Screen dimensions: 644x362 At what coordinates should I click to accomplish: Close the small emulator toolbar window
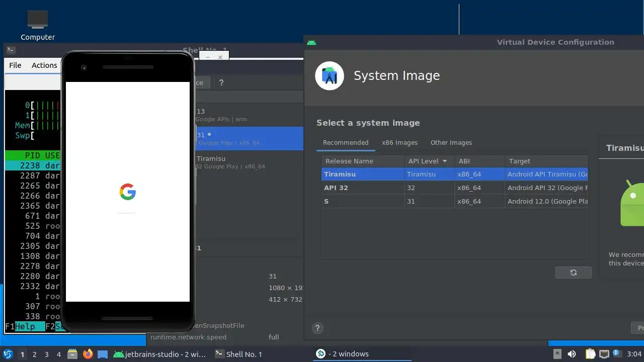pos(220,57)
